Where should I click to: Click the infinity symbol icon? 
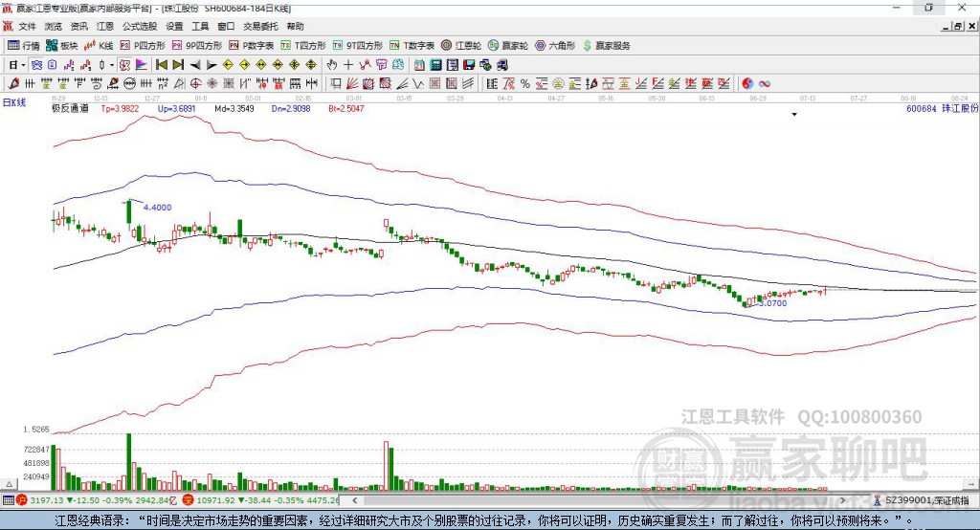click(x=764, y=84)
